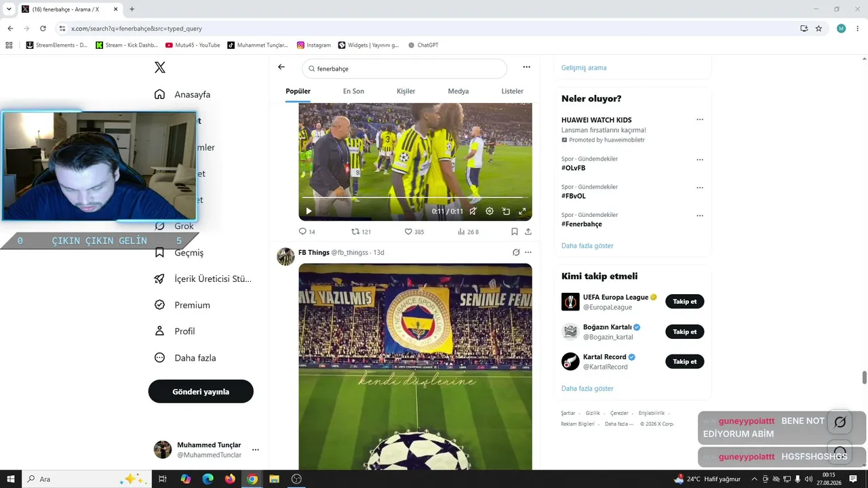
Task: Open video settings gear
Action: point(490,211)
